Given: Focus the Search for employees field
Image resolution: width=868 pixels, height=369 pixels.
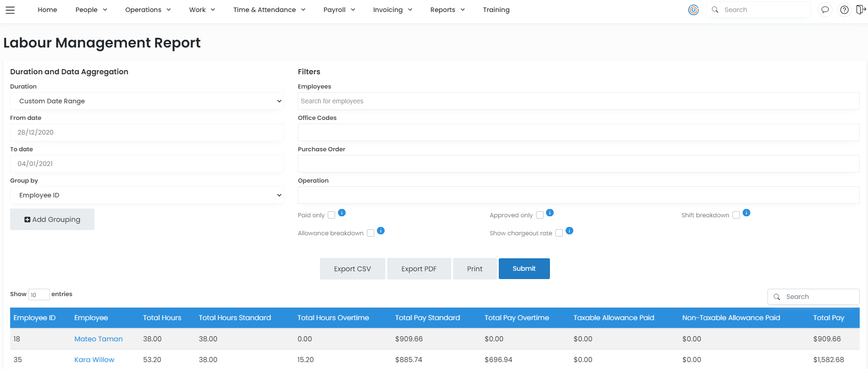Looking at the screenshot, I should click(579, 101).
